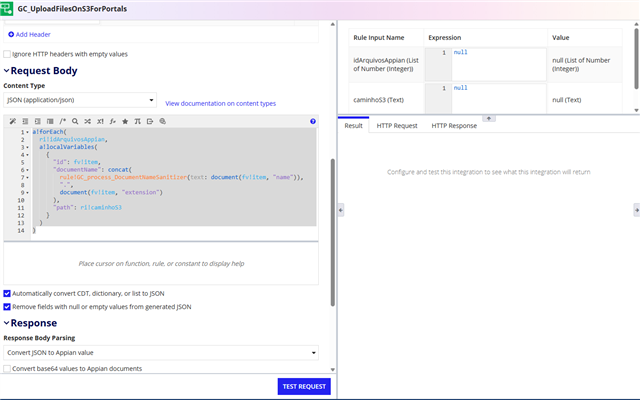The height and width of the screenshot is (400, 640).
Task: Open the Content Type JSON dropdown
Action: coord(80,101)
